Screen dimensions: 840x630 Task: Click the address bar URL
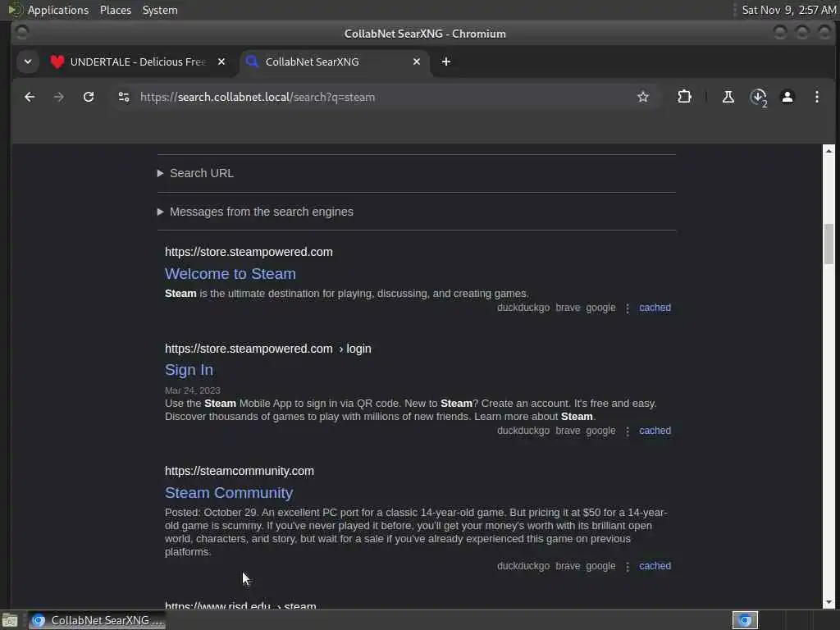[257, 97]
